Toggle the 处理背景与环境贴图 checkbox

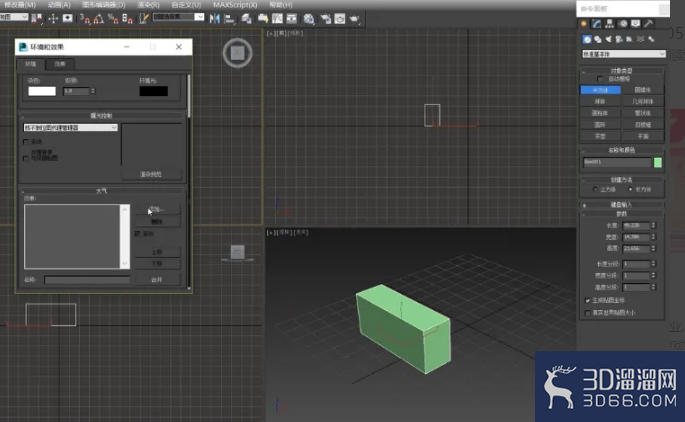26,158
